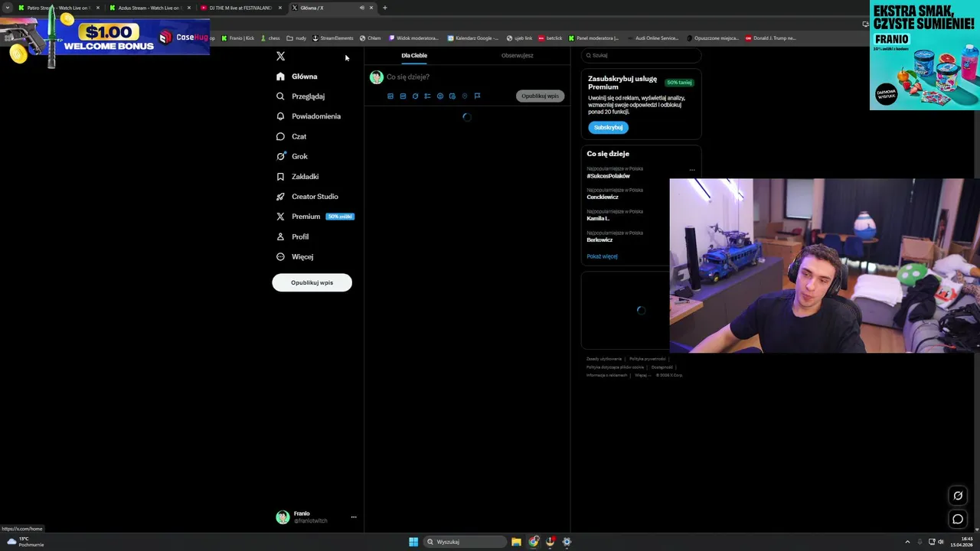Screen dimensions: 980x551
Task: Click the sidebar Opublikuj wpis button
Action: [312, 282]
